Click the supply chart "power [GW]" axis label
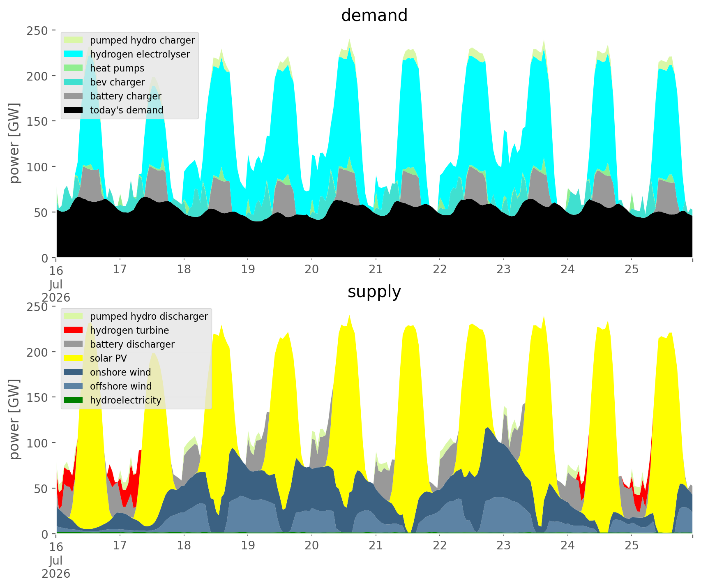 tap(15, 420)
